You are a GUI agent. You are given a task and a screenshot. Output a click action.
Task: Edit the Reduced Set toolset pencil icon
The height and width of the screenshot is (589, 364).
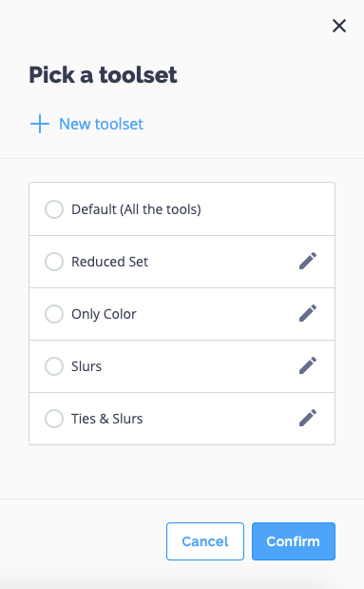(308, 261)
